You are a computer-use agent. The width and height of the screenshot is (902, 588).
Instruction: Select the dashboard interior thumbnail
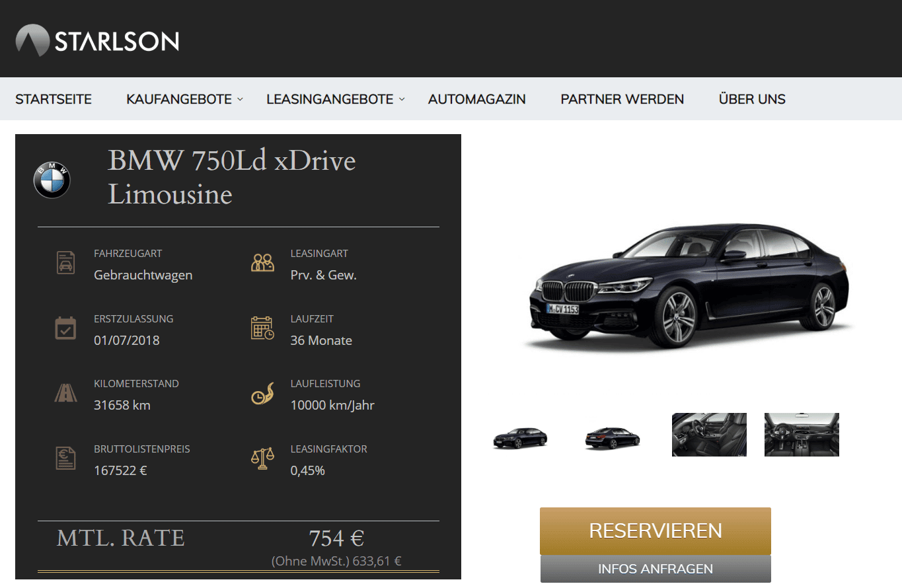click(x=802, y=435)
